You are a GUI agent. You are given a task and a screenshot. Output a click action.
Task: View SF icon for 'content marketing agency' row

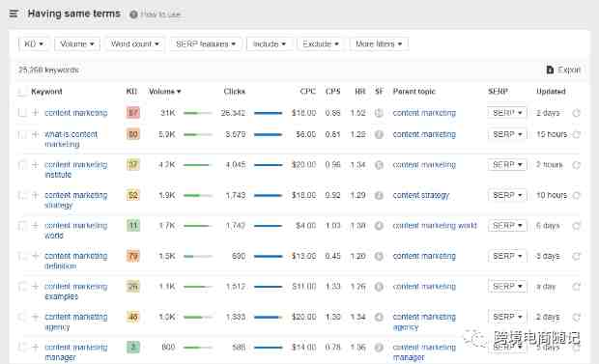(379, 317)
